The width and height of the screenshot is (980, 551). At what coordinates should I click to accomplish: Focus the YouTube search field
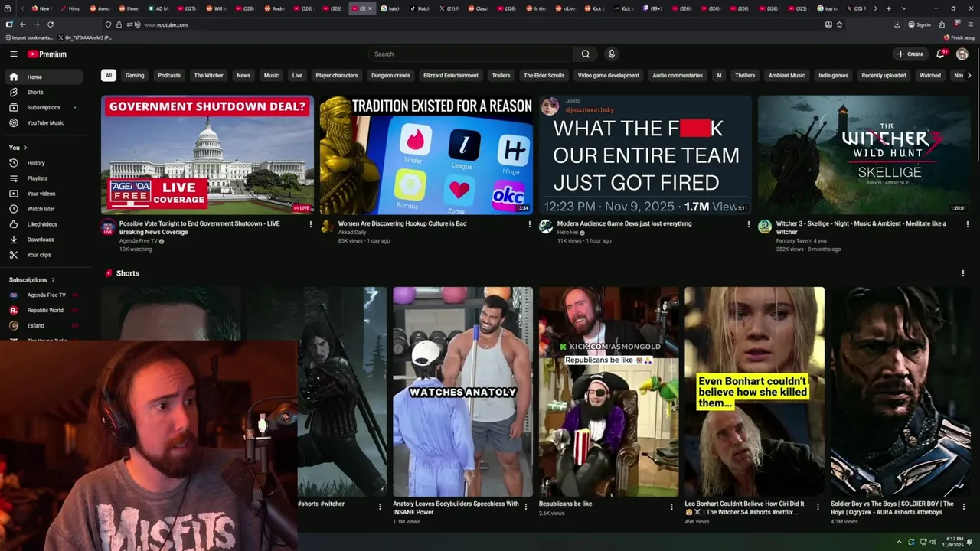[471, 54]
